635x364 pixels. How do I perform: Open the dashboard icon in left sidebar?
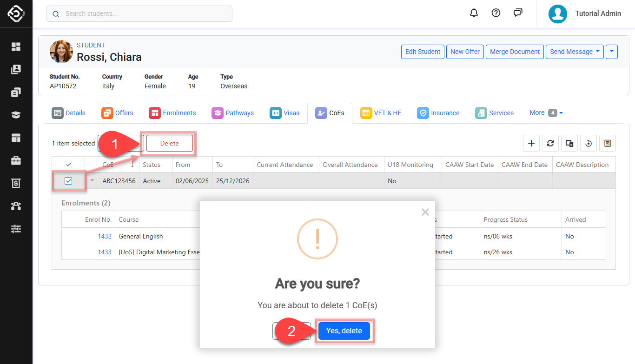click(x=16, y=46)
